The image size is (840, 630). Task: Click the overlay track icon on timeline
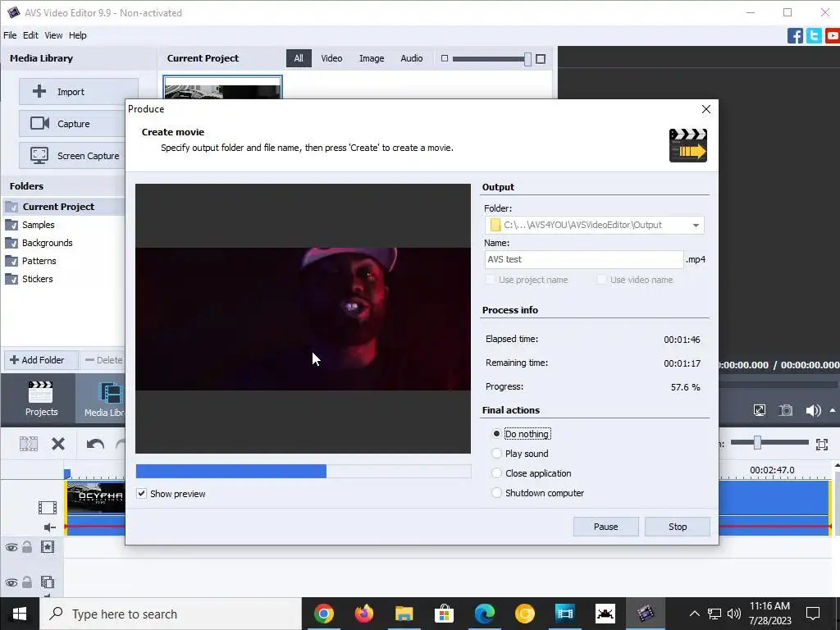(48, 582)
